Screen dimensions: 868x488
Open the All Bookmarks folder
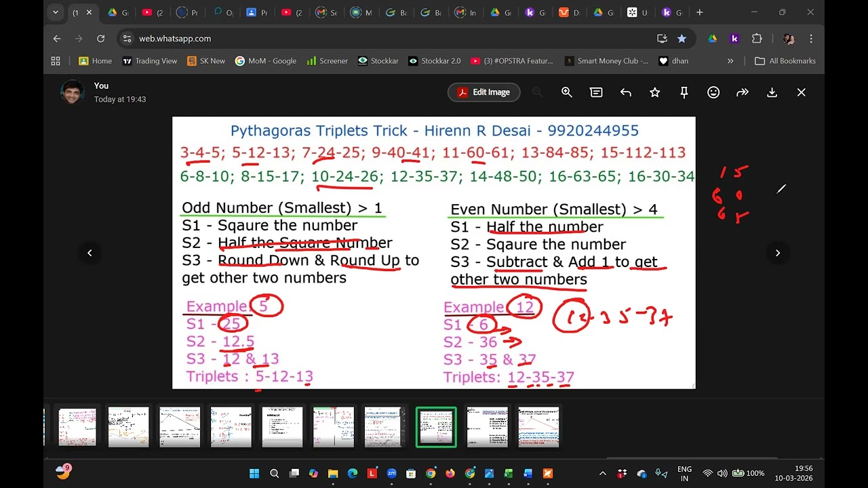point(785,61)
